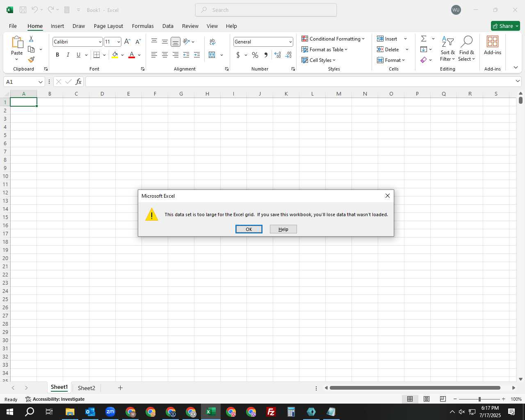This screenshot has height=420, width=525.
Task: Open the font size 11 dropdown
Action: 119,42
